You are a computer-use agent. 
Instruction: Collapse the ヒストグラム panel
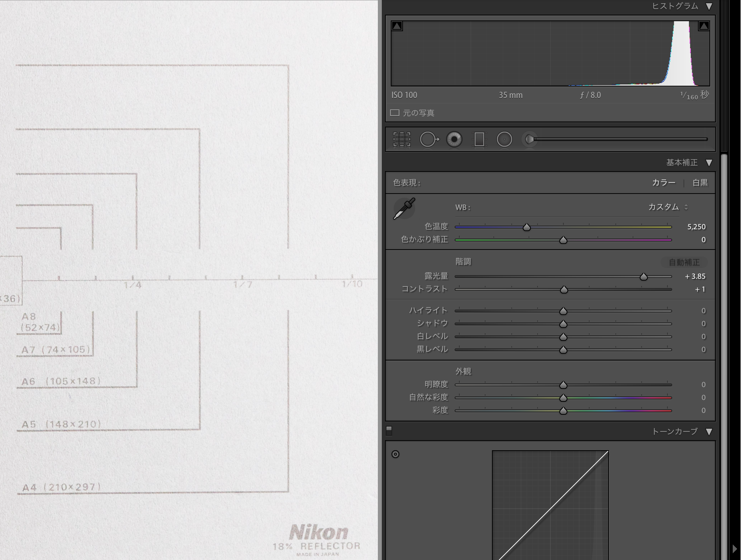tap(709, 6)
